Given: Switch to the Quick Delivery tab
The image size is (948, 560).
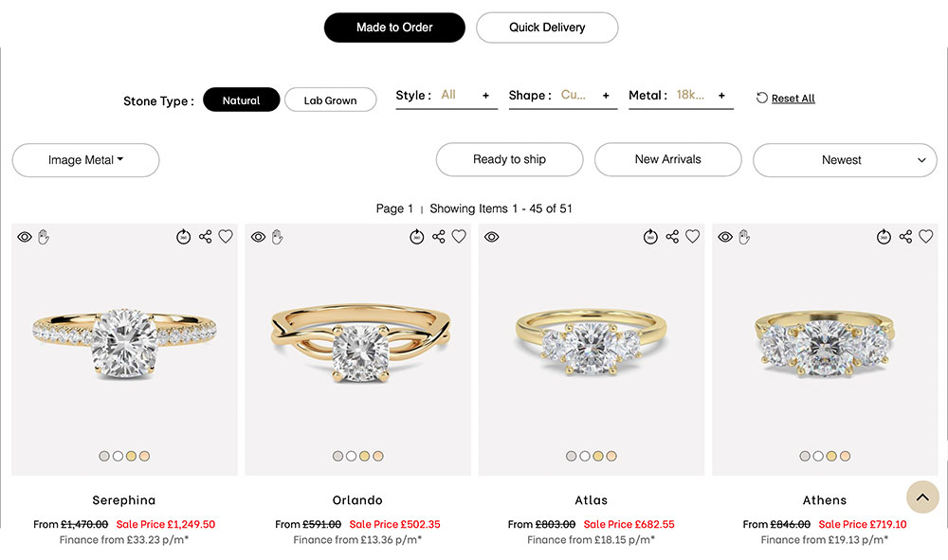Looking at the screenshot, I should pos(547,27).
